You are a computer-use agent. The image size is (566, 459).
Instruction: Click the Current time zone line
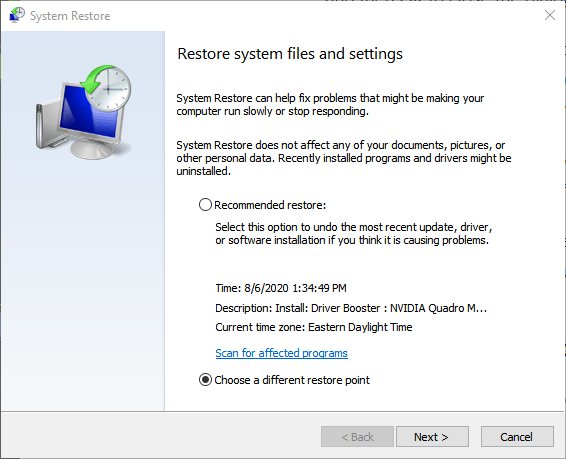(x=314, y=327)
